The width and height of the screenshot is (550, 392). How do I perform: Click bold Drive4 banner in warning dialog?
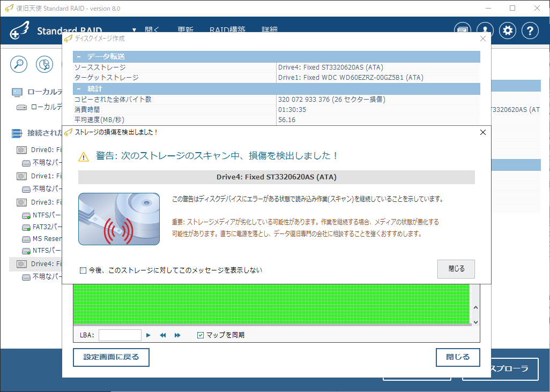[277, 177]
